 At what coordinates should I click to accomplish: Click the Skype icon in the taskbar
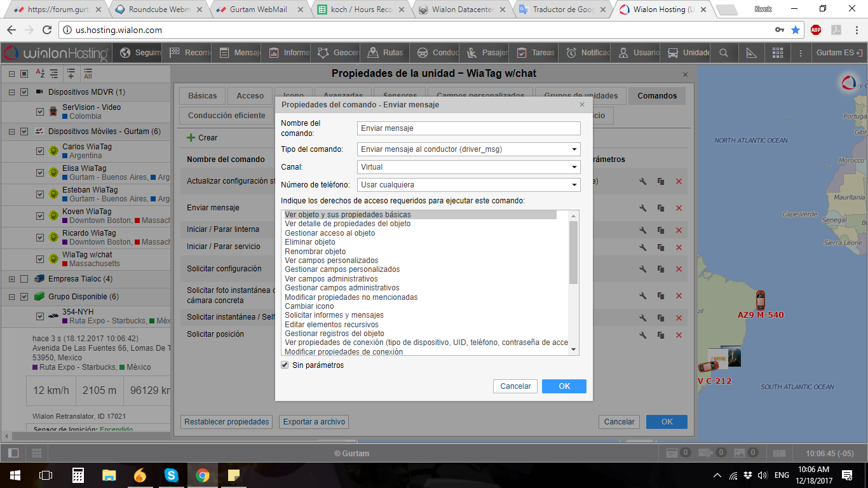coord(171,475)
